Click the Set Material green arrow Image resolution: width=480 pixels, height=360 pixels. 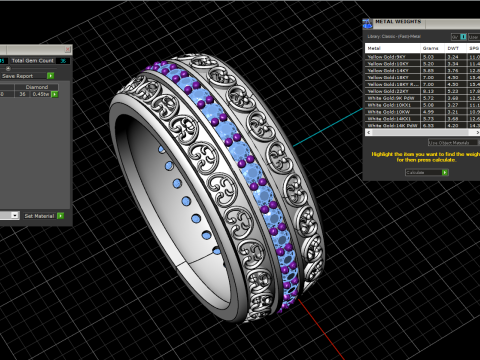60,216
